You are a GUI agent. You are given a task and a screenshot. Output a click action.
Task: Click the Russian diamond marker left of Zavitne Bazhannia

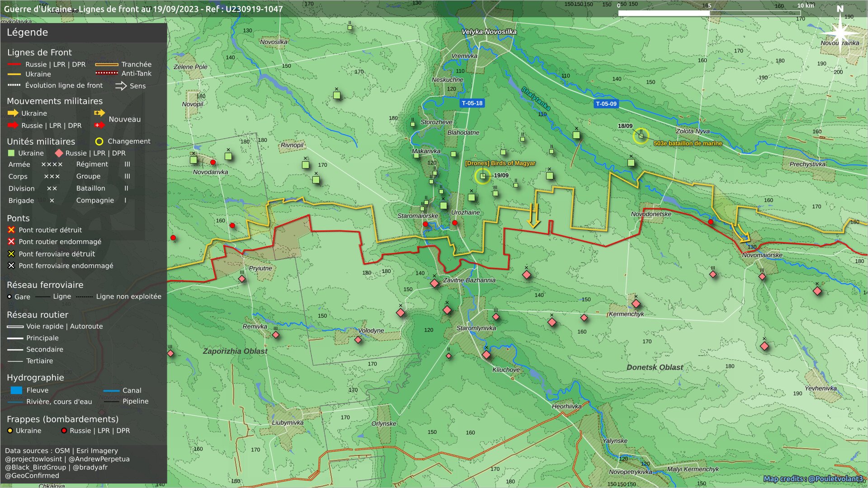click(x=434, y=283)
